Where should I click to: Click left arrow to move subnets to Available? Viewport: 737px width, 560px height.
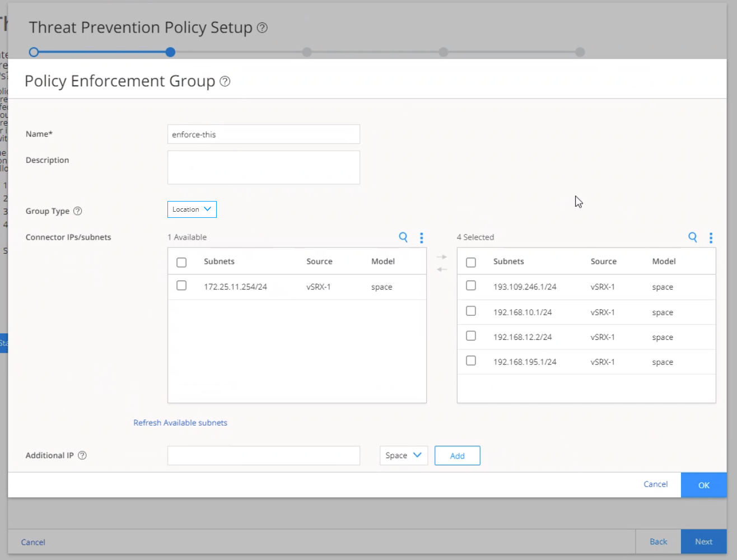tap(442, 269)
